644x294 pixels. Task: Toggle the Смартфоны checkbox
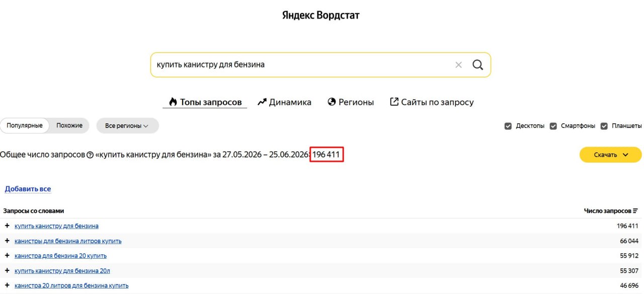point(553,126)
